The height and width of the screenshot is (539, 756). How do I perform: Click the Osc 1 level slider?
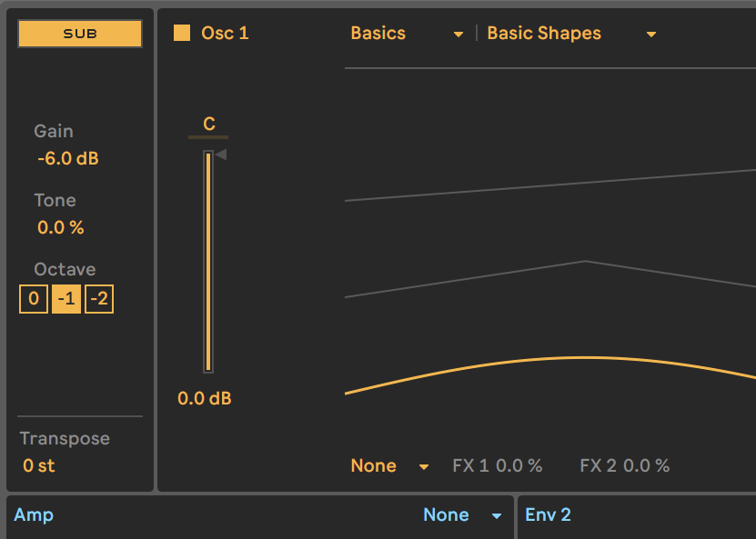click(208, 262)
